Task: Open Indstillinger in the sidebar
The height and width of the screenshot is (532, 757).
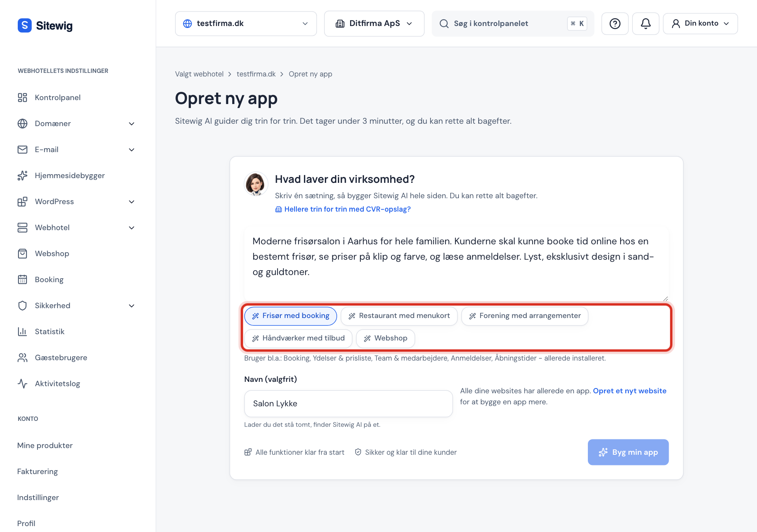Action: coord(38,497)
